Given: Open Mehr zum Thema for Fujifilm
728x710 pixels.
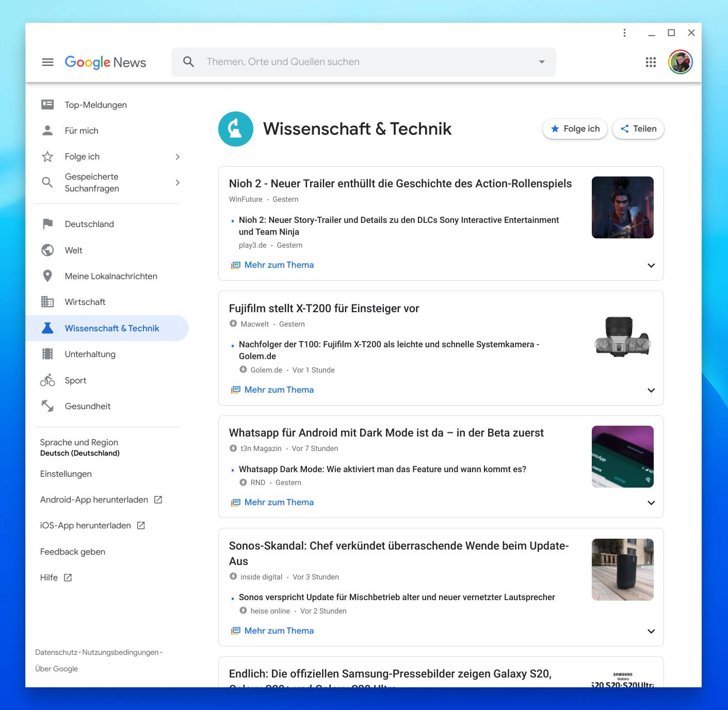Looking at the screenshot, I should pos(279,390).
